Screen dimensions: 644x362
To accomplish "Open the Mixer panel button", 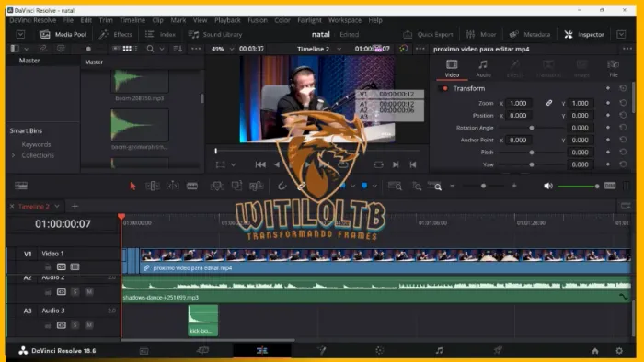I will coord(481,34).
